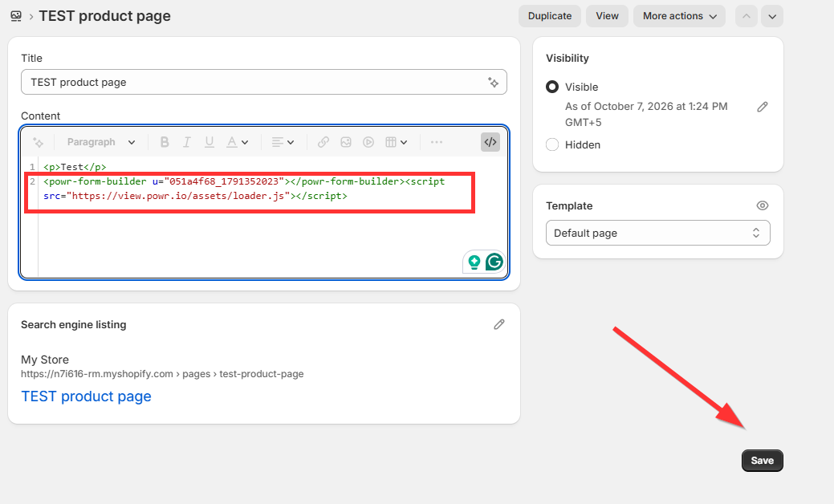This screenshot has height=504, width=834.
Task: Select the Hidden visibility option
Action: [x=552, y=144]
